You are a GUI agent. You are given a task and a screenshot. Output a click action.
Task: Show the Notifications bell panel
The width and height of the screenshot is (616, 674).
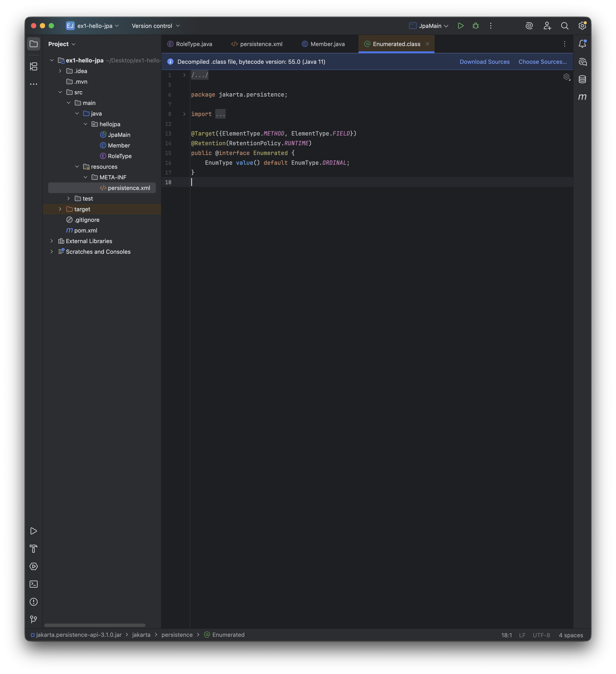(582, 44)
